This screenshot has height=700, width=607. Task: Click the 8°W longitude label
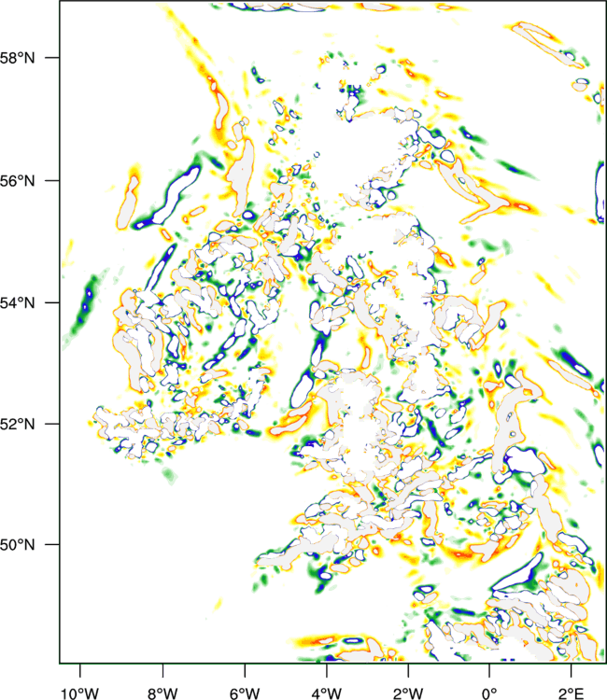162,693
